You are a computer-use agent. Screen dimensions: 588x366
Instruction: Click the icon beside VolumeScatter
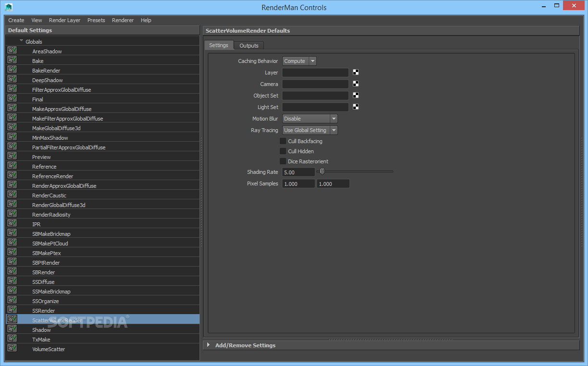pyautogui.click(x=12, y=348)
